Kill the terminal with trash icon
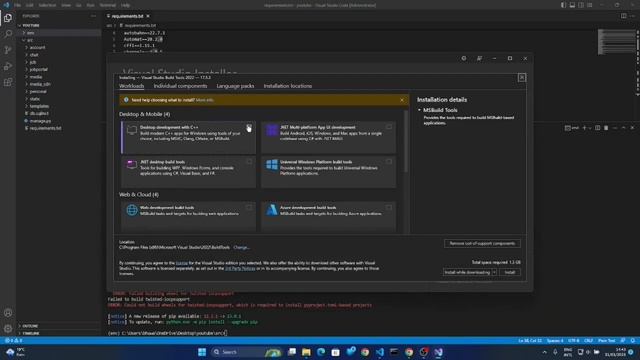Screen dimensions: 640x360 pyautogui.click(x=606, y=128)
